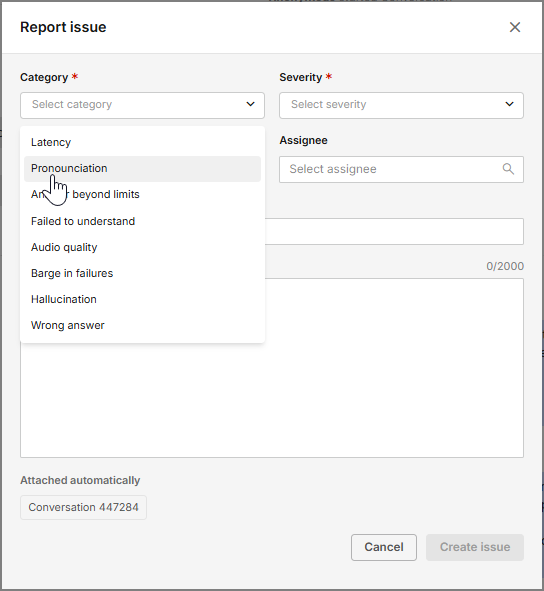
Task: Open the Select severity dropdown
Action: point(401,105)
